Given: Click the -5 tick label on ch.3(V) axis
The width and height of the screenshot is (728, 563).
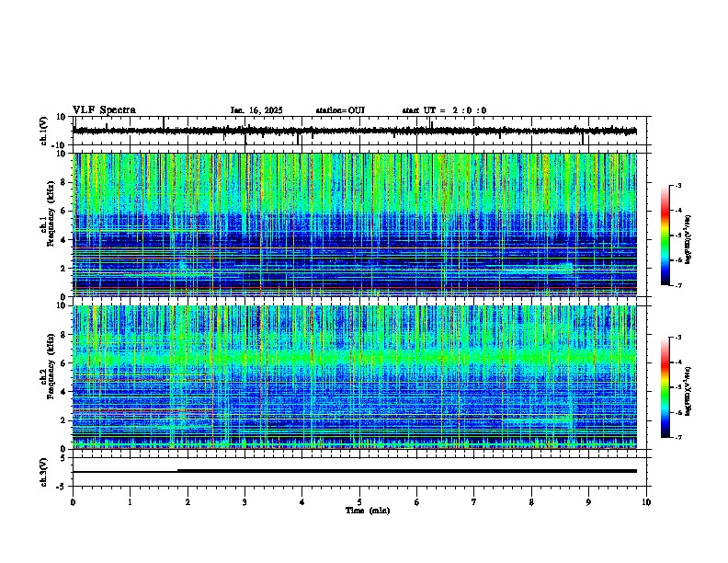Looking at the screenshot, I should pos(62,487).
